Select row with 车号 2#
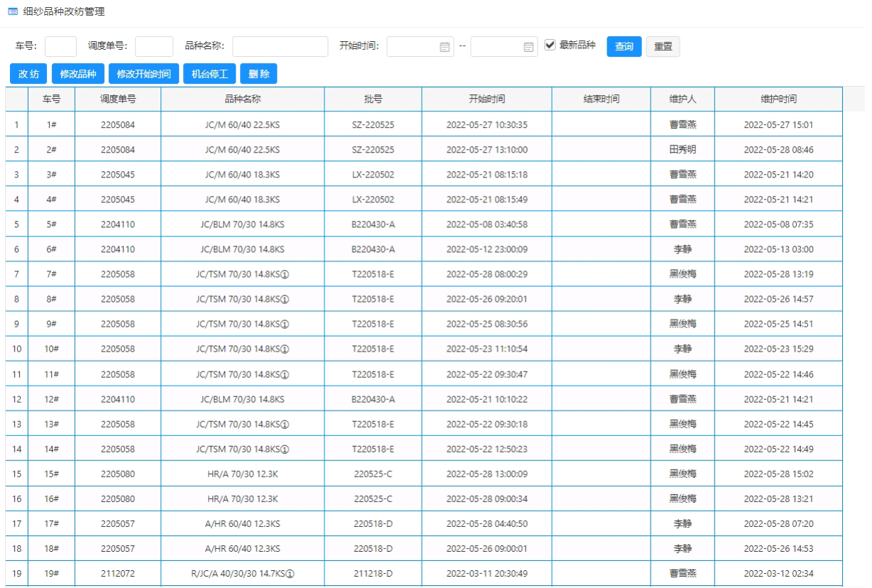872x588 pixels. coord(425,149)
